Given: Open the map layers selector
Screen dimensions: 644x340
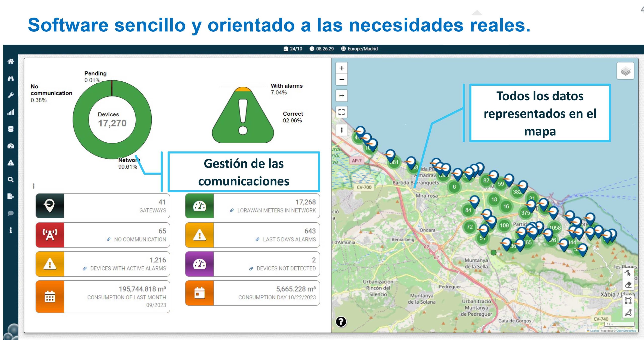Looking at the screenshot, I should pyautogui.click(x=625, y=71).
